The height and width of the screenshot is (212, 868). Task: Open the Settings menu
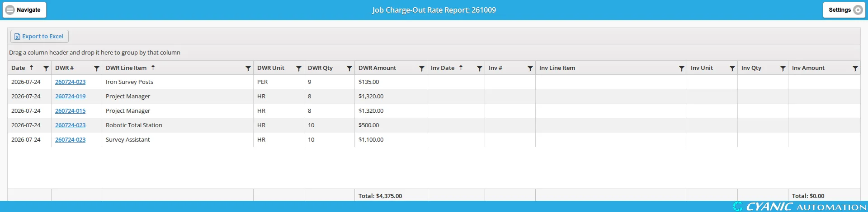tap(844, 10)
